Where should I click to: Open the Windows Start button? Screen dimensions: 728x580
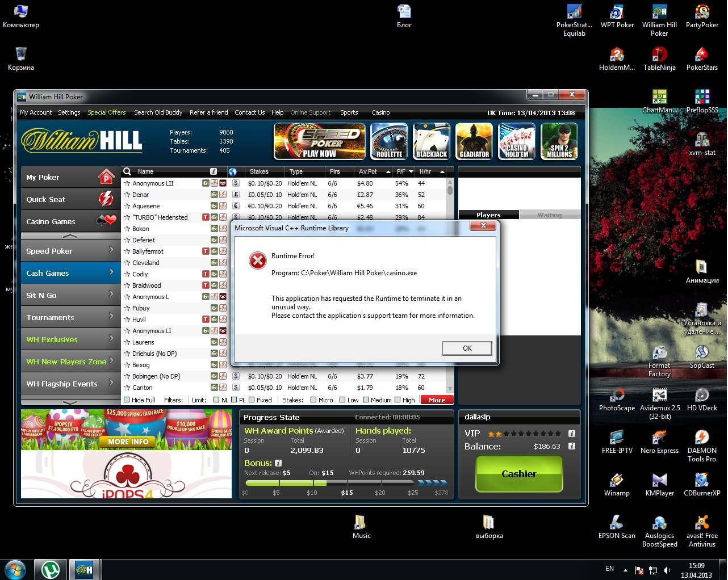pyautogui.click(x=15, y=569)
